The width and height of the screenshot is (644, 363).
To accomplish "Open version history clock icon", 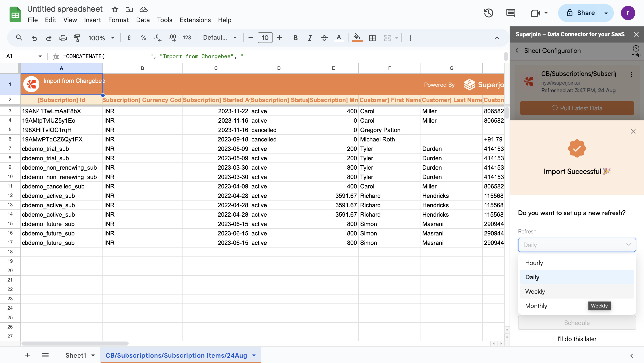I will (488, 13).
